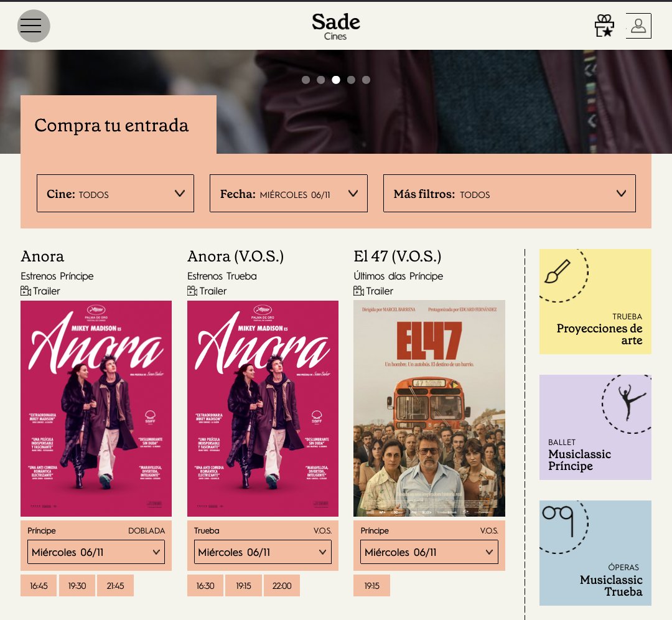Open the hamburger navigation menu

click(x=34, y=26)
